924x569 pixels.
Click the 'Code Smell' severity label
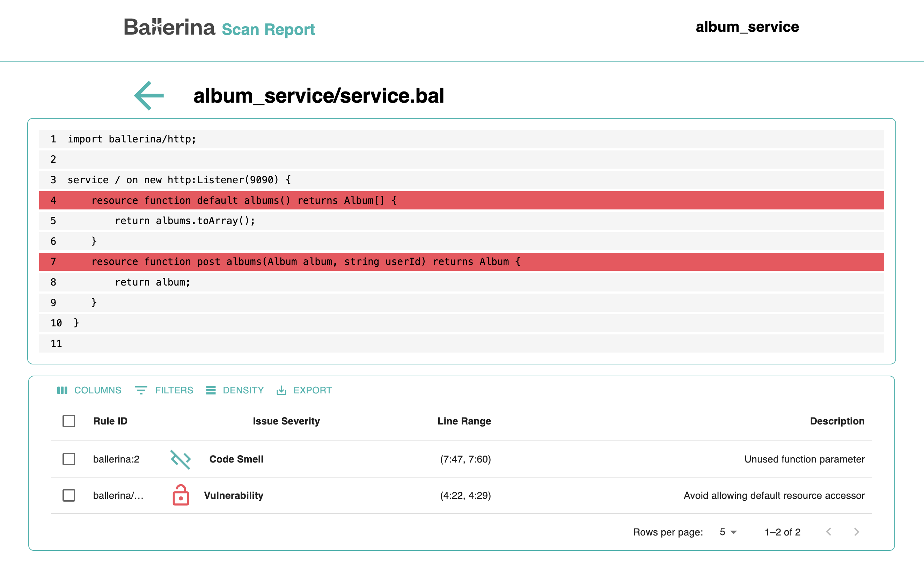(x=236, y=459)
